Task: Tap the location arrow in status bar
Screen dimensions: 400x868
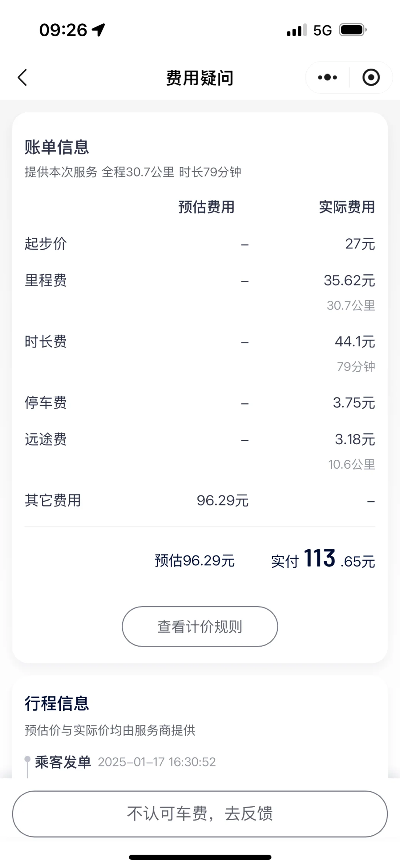Action: tap(99, 30)
